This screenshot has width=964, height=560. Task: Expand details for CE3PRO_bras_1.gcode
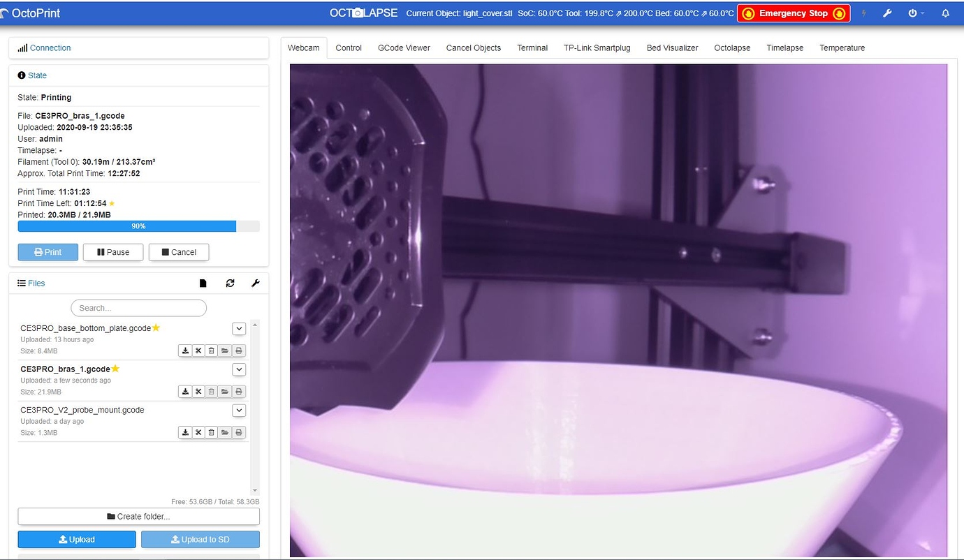pos(239,369)
